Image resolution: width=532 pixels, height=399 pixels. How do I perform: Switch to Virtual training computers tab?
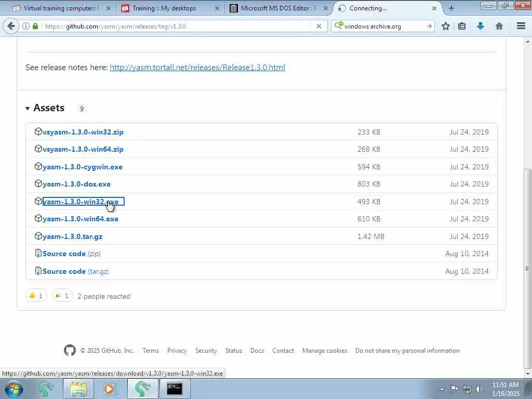point(60,8)
